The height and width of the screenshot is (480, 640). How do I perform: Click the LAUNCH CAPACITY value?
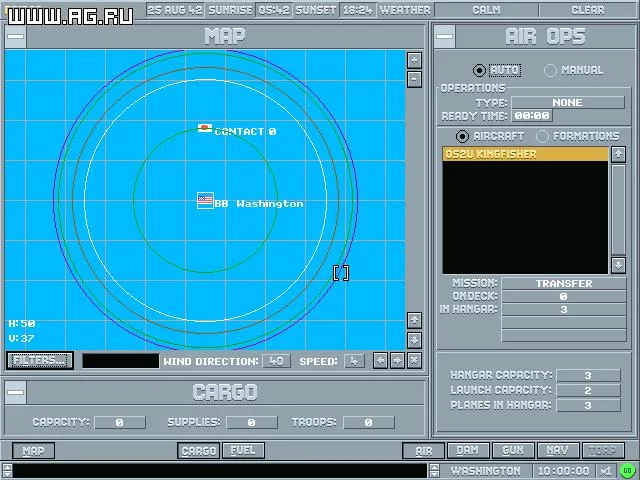click(x=588, y=390)
